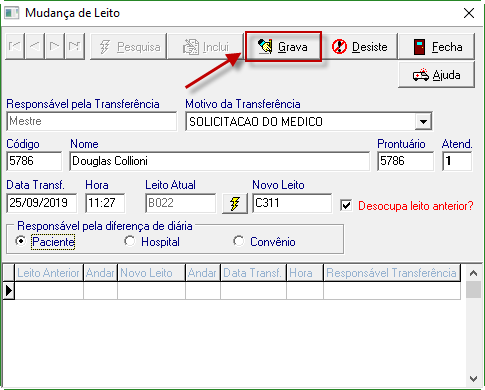Toggle the Desocupa leito anterior checkbox
Image resolution: width=485 pixels, height=390 pixels.
[346, 205]
